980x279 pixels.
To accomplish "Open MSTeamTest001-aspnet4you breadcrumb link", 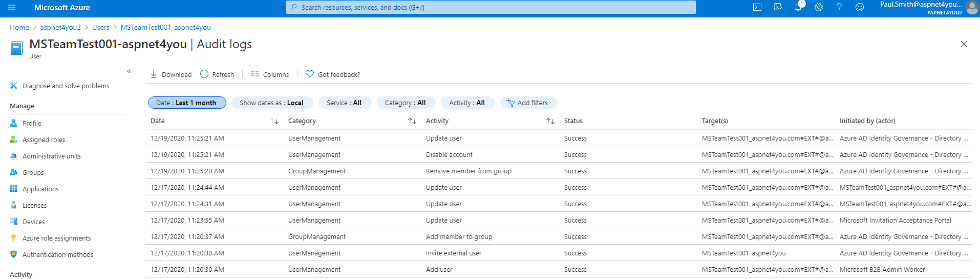I will 166,27.
